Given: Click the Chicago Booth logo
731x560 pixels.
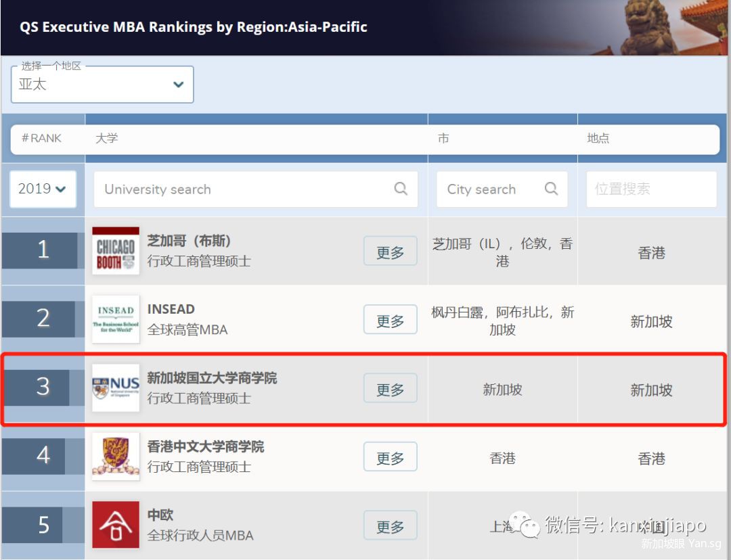Looking at the screenshot, I should coord(116,251).
